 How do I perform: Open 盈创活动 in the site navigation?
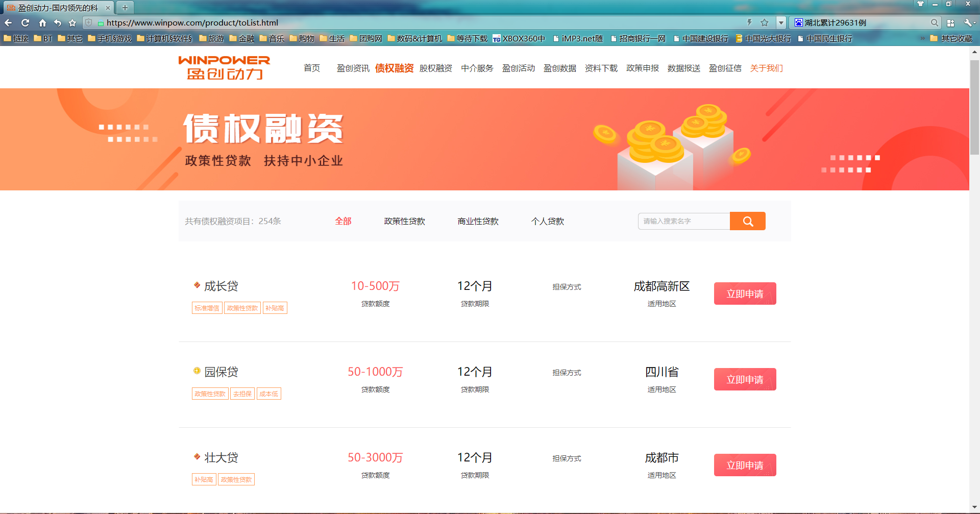pyautogui.click(x=519, y=68)
